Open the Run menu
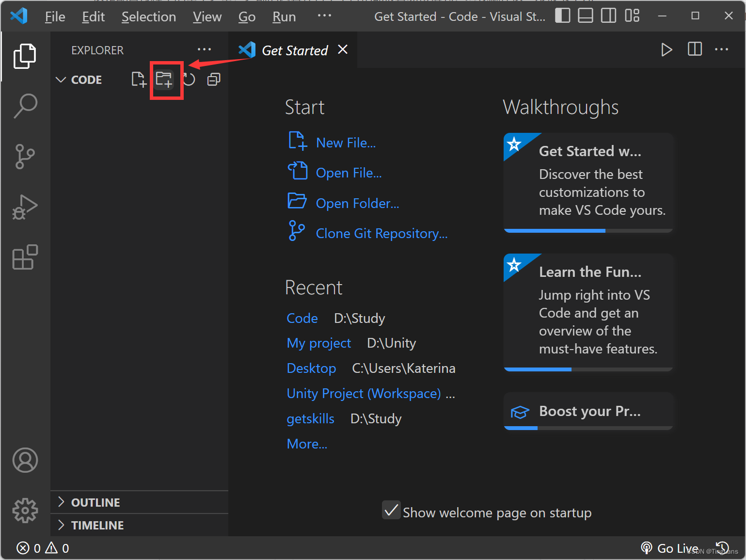 pos(284,16)
